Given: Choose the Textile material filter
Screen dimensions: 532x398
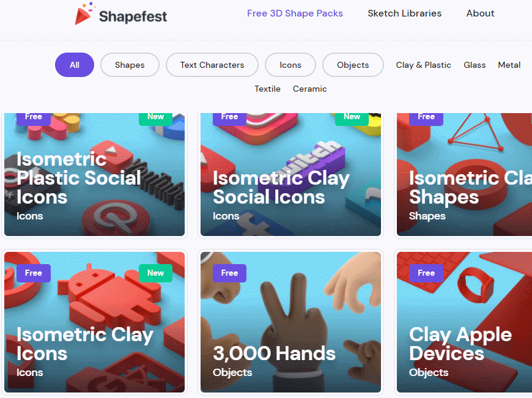Looking at the screenshot, I should coord(267,89).
